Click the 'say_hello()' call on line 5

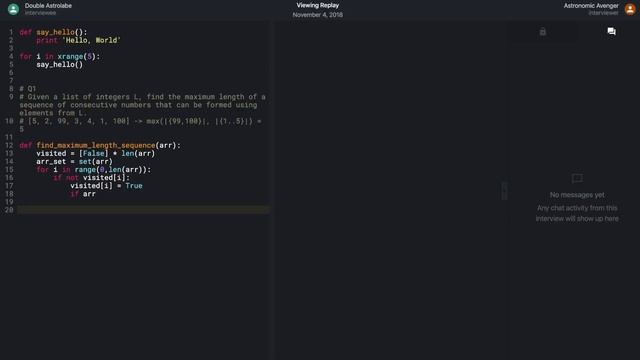(60, 64)
